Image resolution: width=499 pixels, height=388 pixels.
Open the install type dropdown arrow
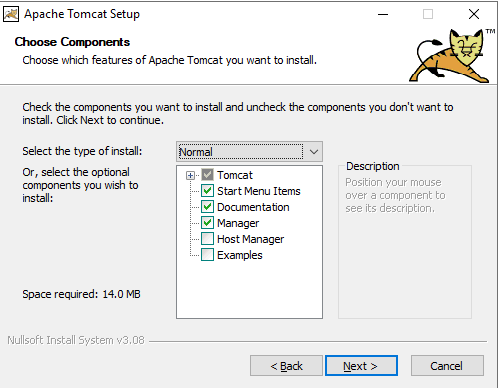pyautogui.click(x=313, y=152)
